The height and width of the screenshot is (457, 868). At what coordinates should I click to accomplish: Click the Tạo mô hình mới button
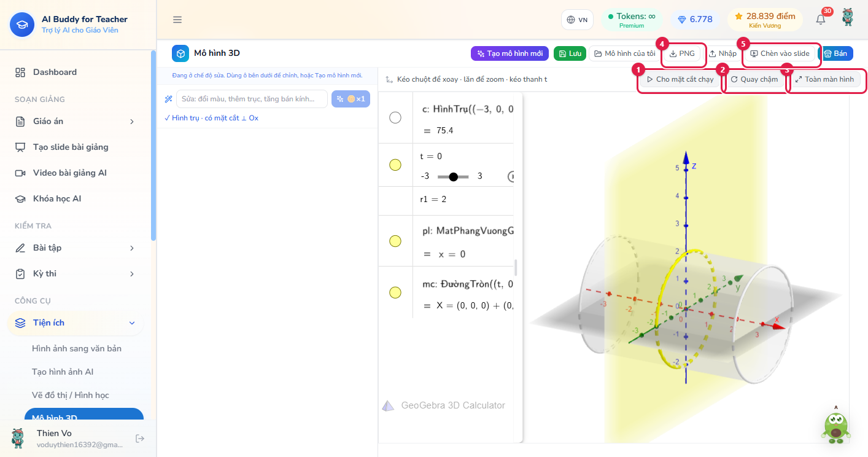(x=510, y=54)
